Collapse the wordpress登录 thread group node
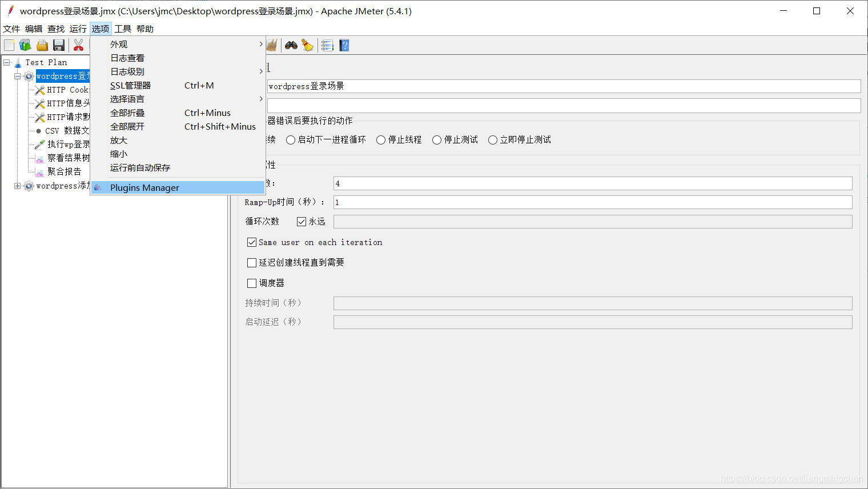The image size is (868, 489). tap(17, 76)
